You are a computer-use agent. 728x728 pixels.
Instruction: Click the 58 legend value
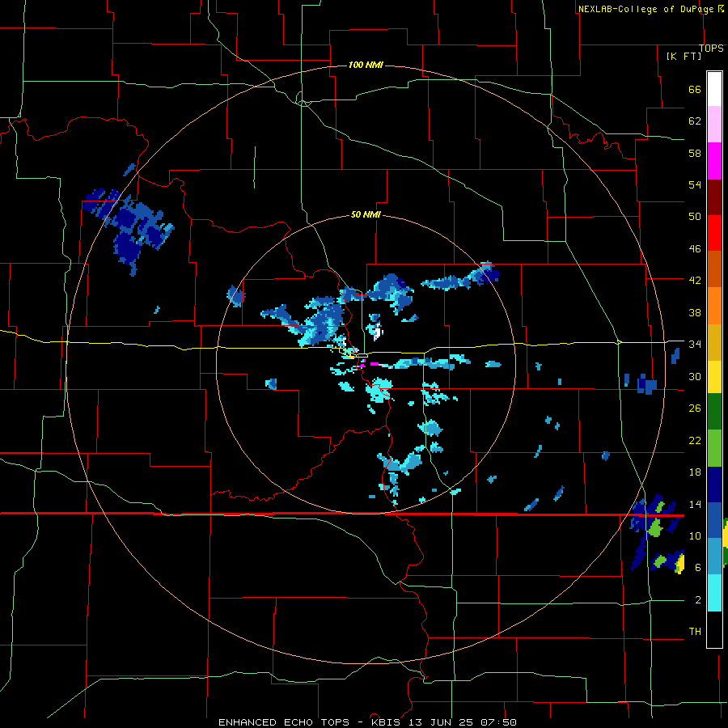tap(695, 153)
